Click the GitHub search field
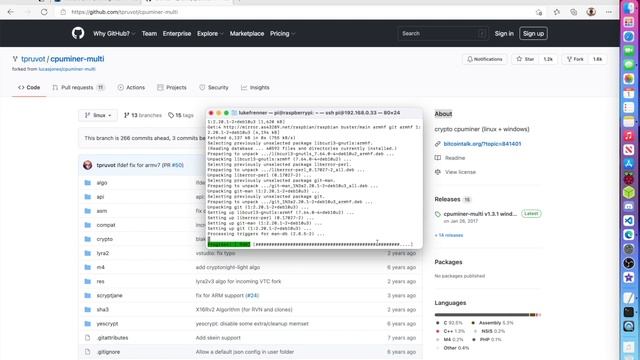 click(443, 33)
